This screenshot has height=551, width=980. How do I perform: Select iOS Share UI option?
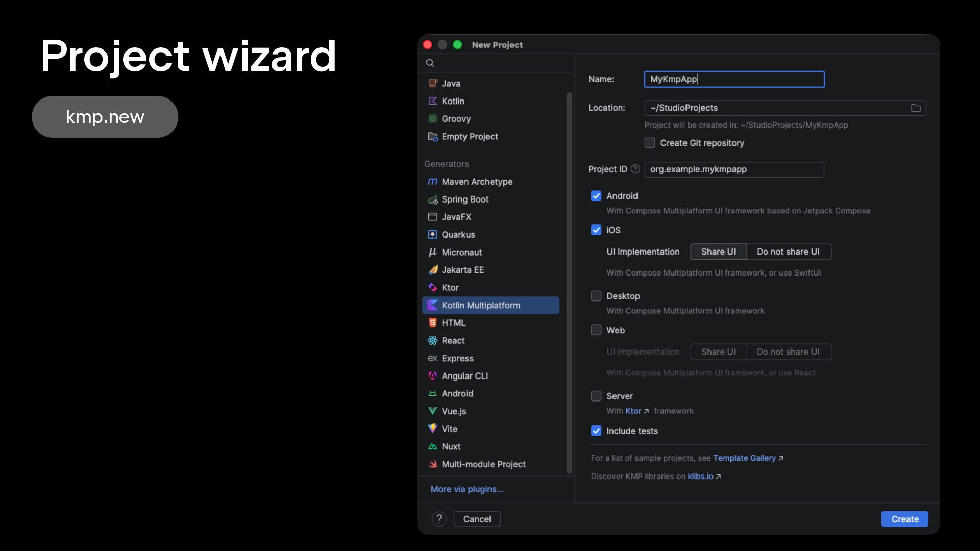click(719, 252)
